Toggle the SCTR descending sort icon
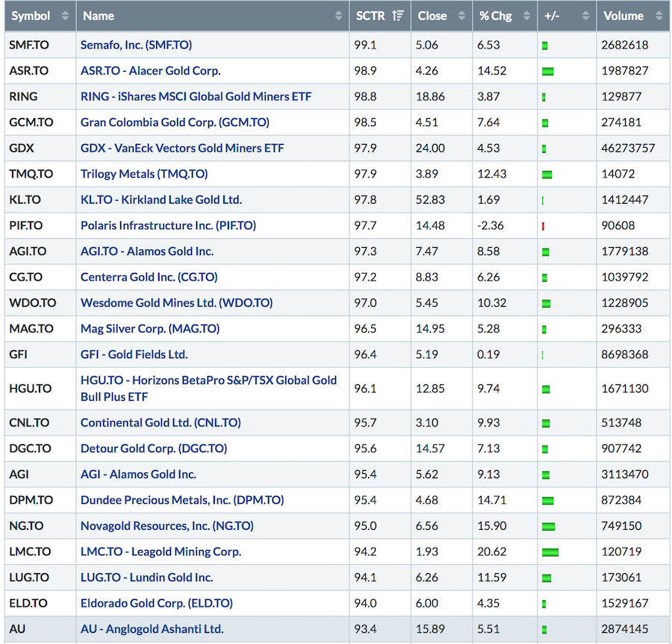The width and height of the screenshot is (672, 644). click(x=398, y=16)
